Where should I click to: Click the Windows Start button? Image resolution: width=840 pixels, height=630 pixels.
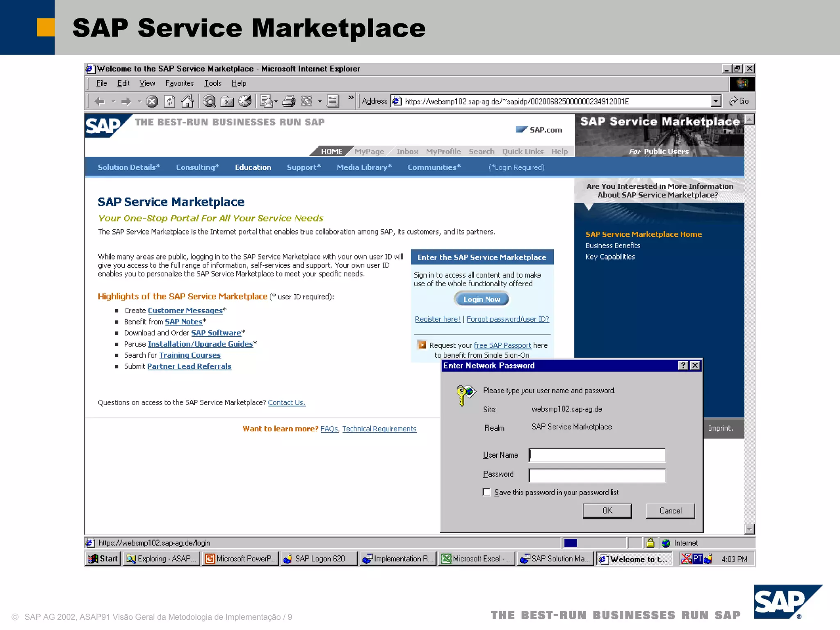(103, 559)
